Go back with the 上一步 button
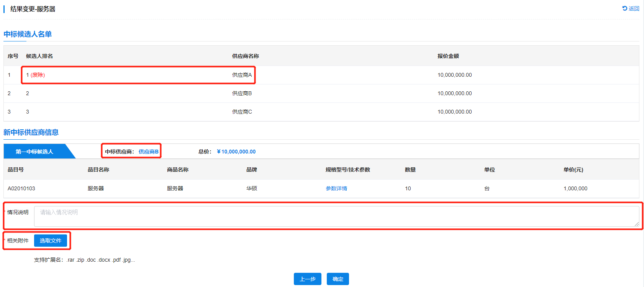Image resolution: width=644 pixels, height=287 pixels. tap(308, 279)
